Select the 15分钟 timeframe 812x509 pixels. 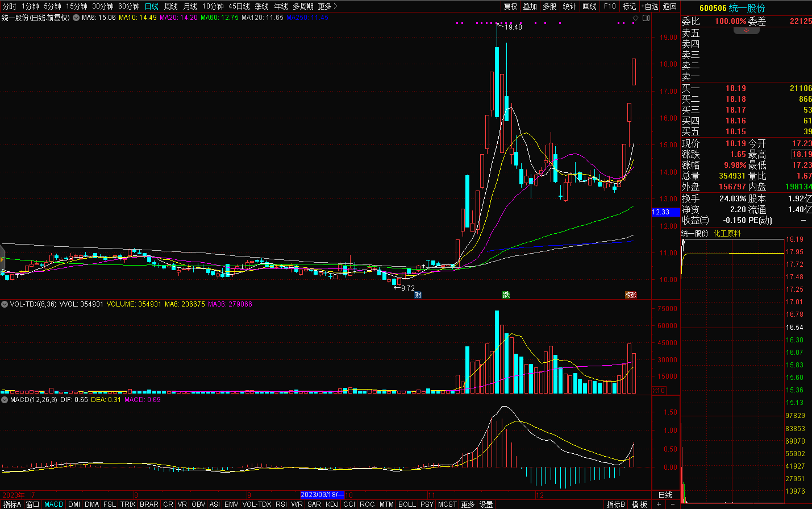pos(77,6)
